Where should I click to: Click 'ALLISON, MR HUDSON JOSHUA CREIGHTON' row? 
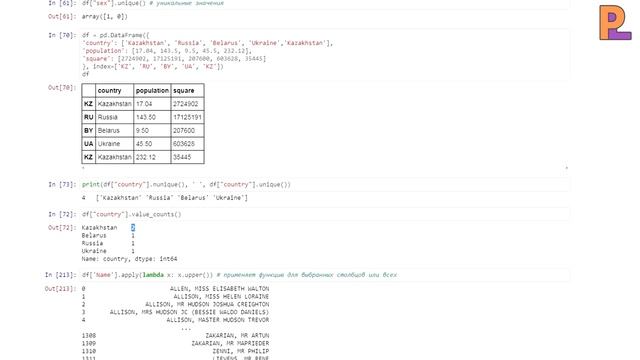tap(176, 304)
